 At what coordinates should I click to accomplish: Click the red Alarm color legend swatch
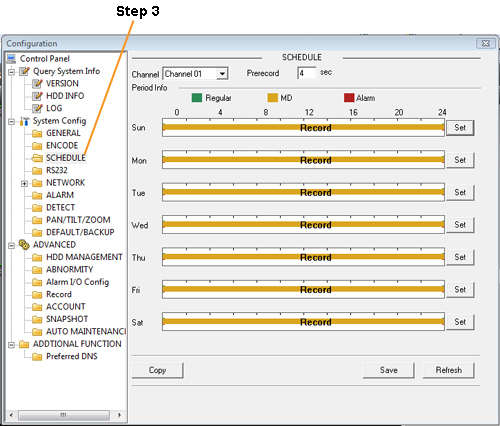pos(349,98)
